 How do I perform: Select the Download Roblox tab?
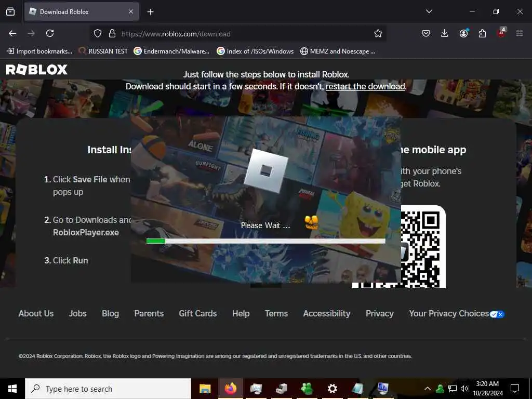(82, 12)
